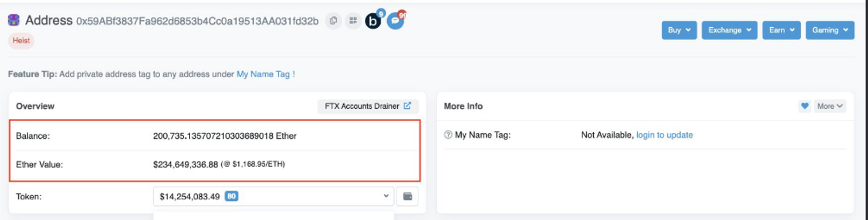Expand the Earn dropdown
Viewport: 868px width, 220px height.
[x=781, y=30]
